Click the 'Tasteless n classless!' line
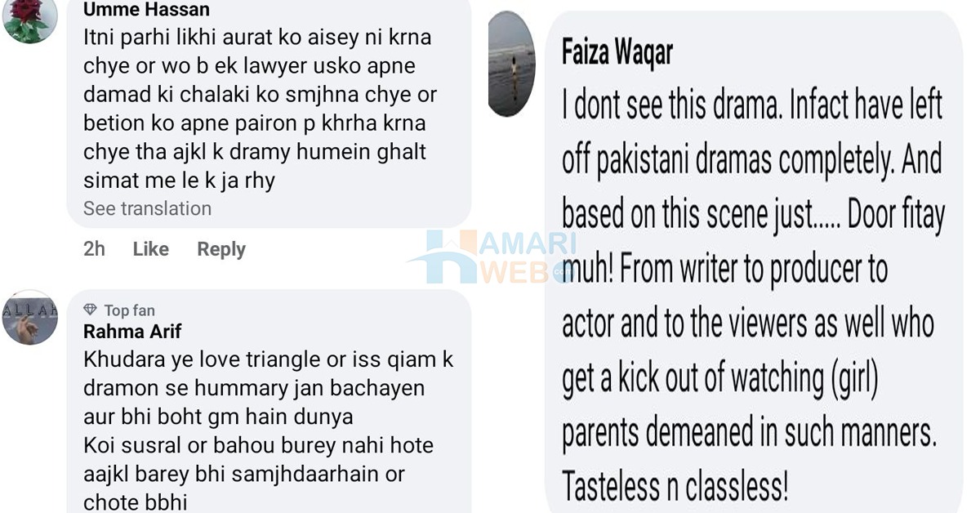Viewport: 980px width, 513px height. click(675, 488)
